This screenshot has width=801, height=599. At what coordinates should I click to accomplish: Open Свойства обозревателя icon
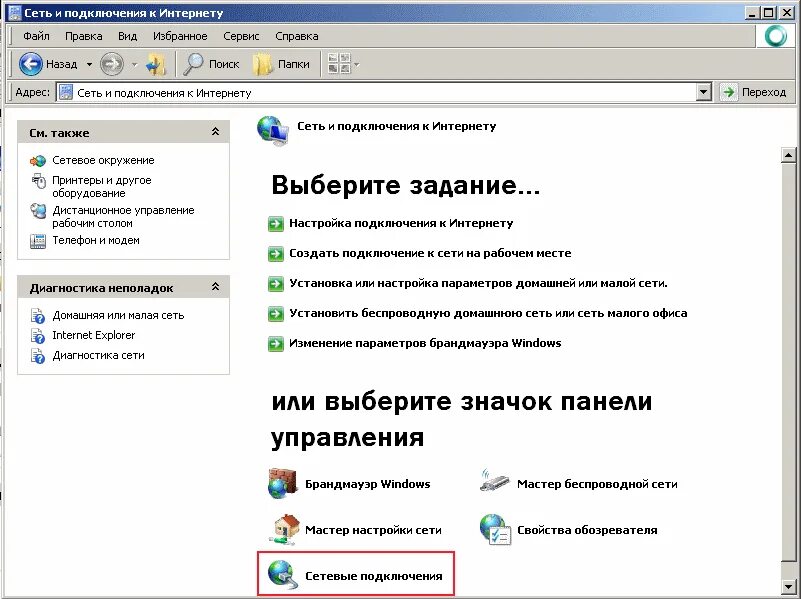click(495, 530)
